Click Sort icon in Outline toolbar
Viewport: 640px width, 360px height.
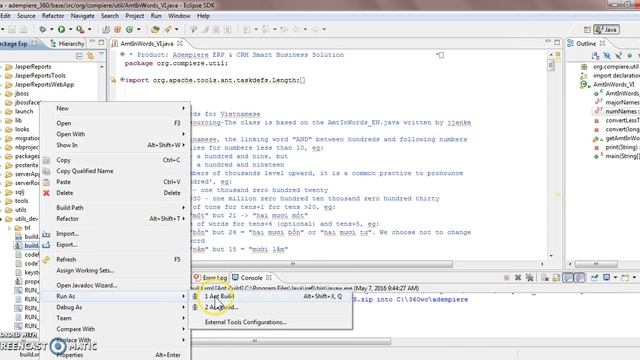coord(596,56)
